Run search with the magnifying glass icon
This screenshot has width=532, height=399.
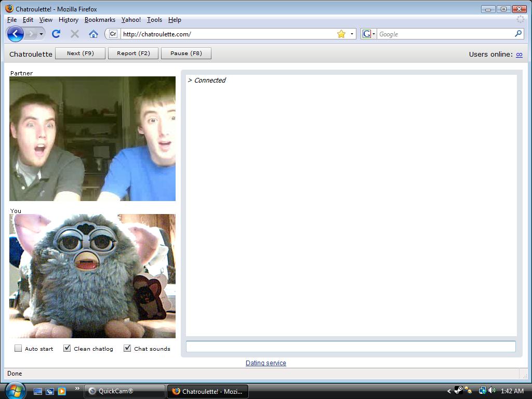tap(518, 34)
